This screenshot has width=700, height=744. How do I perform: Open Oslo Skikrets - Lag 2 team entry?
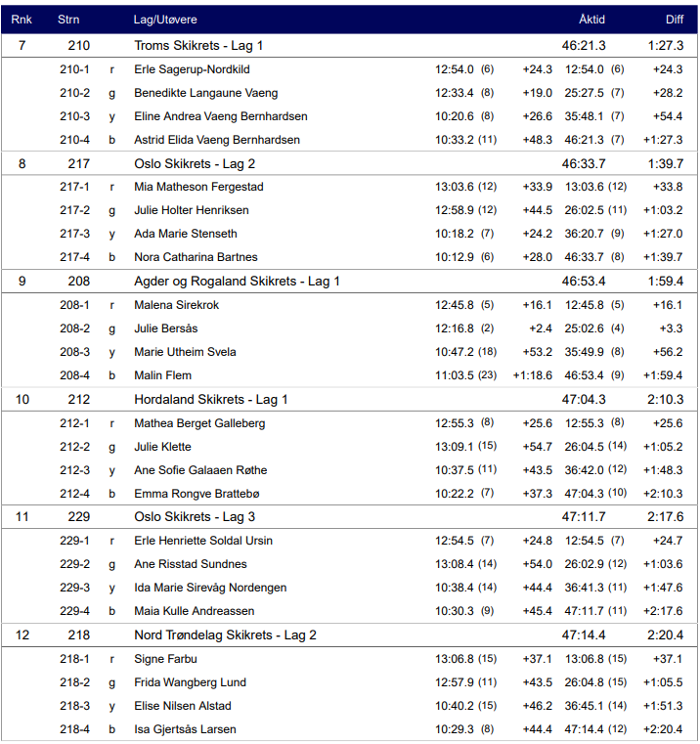[x=195, y=163]
